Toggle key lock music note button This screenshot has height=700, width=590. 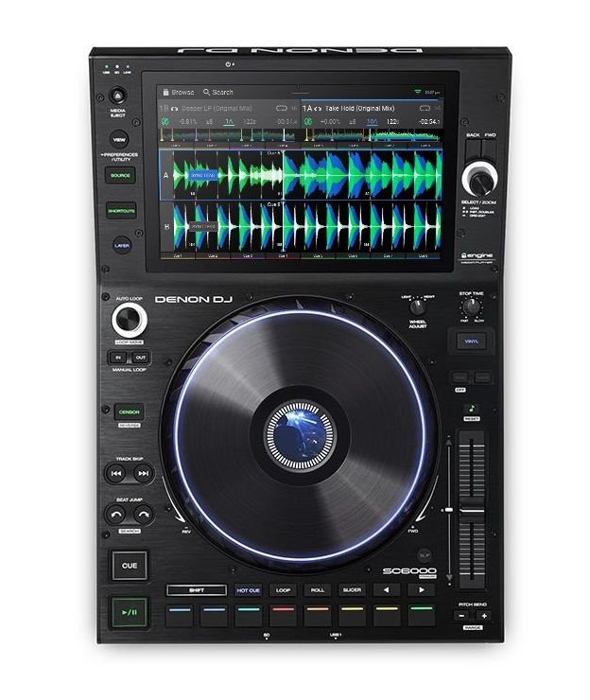(x=471, y=409)
